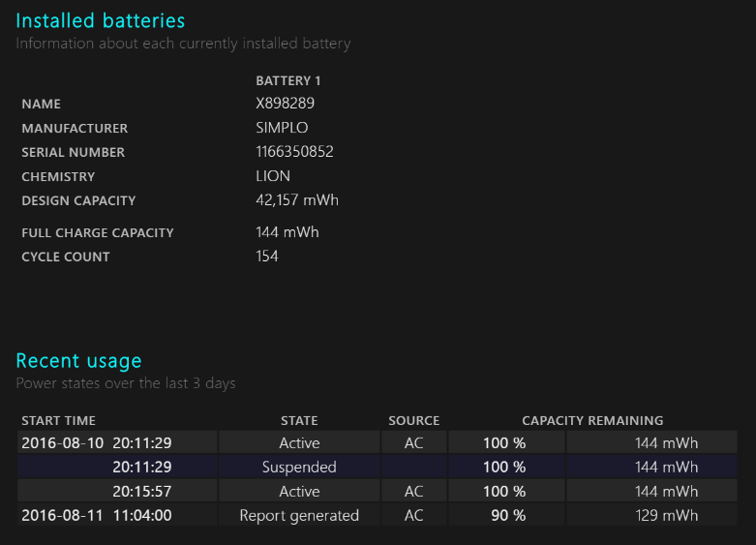Click the manufacturer value SIMPLO
Screen dimensions: 756x545
282,128
